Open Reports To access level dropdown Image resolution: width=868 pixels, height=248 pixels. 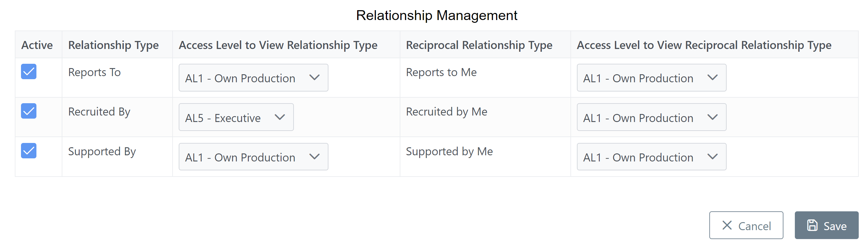click(253, 78)
